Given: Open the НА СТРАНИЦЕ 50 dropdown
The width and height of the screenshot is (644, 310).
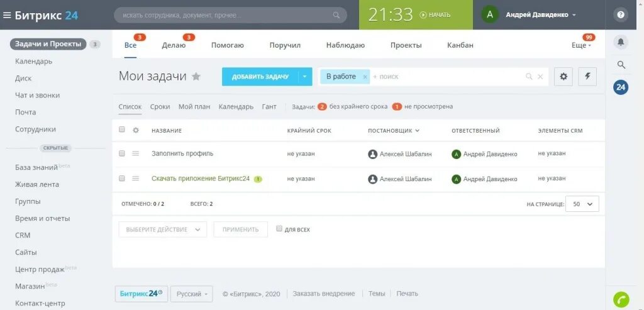Looking at the screenshot, I should [582, 204].
